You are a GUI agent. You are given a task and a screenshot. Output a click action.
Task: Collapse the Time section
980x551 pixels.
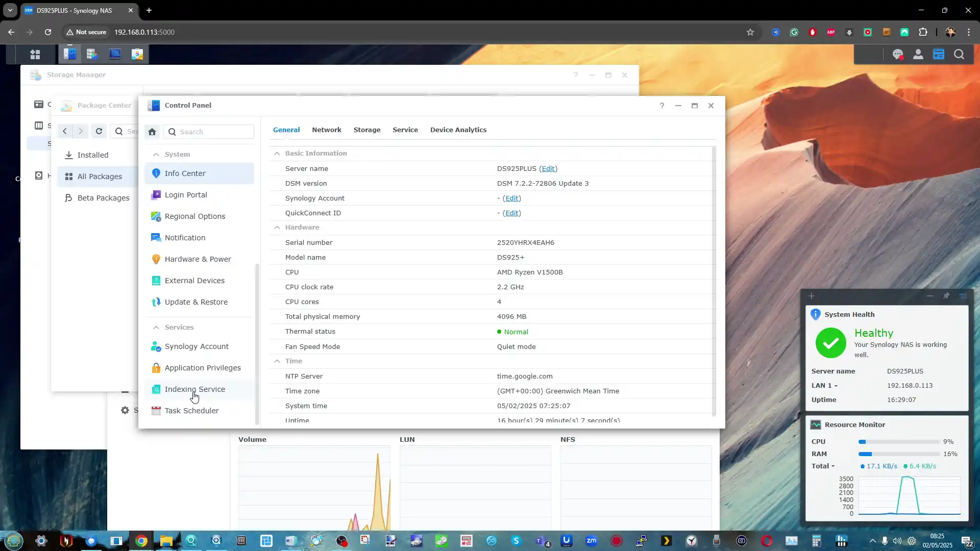[277, 361]
